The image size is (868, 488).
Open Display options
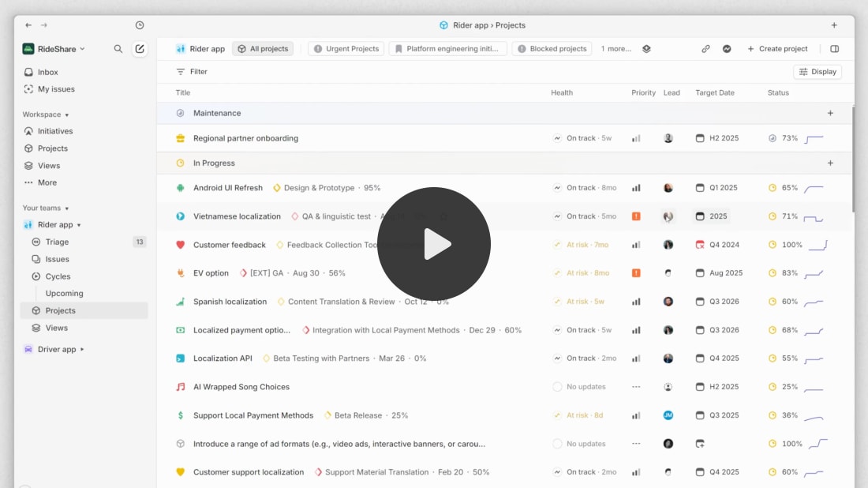817,71
